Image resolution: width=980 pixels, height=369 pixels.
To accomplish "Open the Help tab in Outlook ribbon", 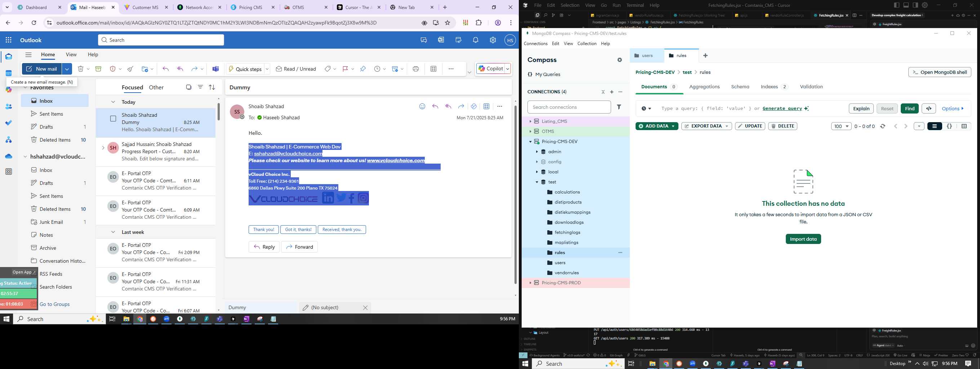I will [93, 54].
